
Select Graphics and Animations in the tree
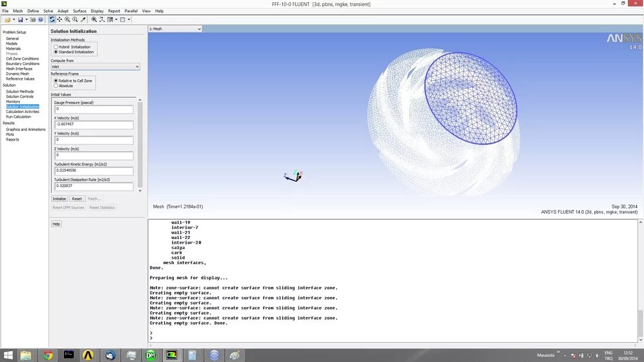click(x=25, y=129)
